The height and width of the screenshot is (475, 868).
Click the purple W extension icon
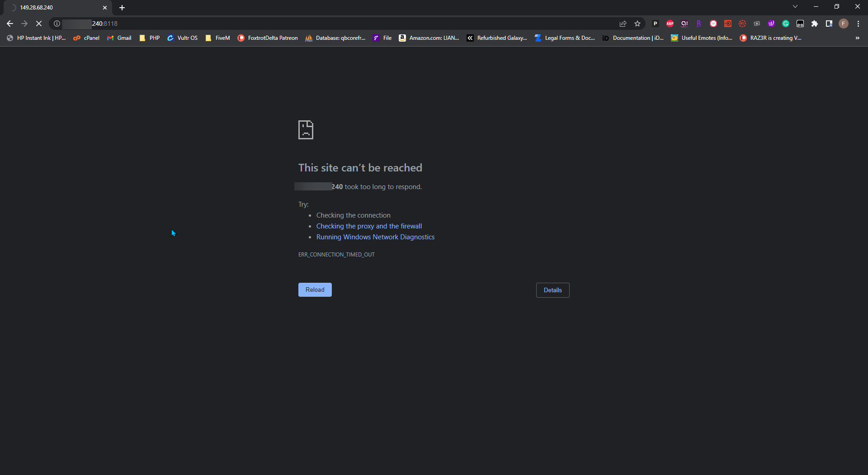point(771,24)
